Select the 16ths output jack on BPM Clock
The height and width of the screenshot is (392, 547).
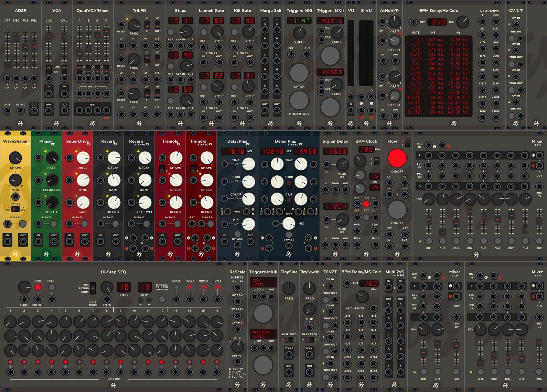(x=375, y=245)
